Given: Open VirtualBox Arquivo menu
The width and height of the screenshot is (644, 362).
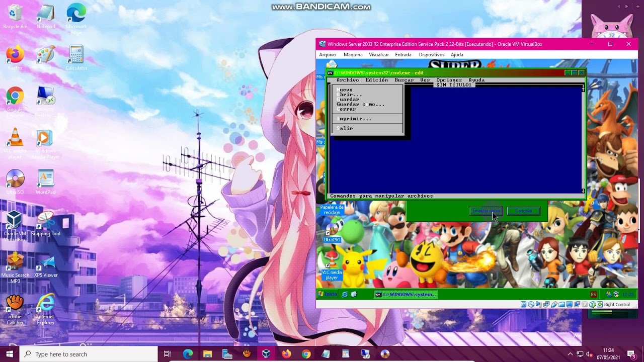Looking at the screenshot, I should click(328, 55).
